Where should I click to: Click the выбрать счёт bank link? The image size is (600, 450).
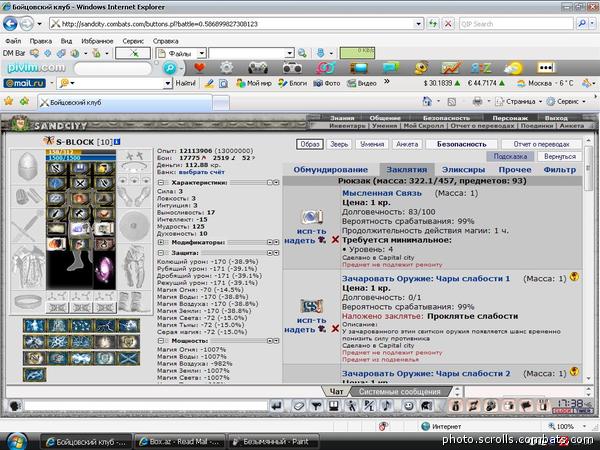click(201, 172)
